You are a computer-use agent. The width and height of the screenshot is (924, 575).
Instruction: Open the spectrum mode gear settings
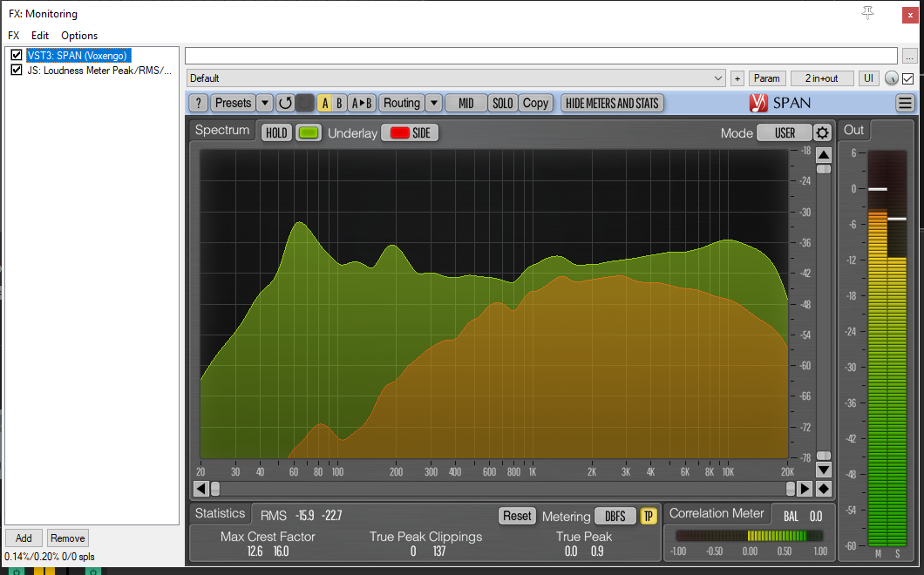(822, 133)
